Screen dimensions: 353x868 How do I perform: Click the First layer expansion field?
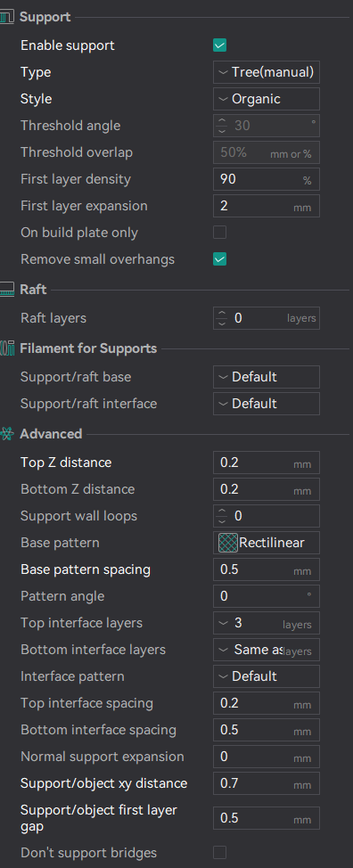[267, 206]
